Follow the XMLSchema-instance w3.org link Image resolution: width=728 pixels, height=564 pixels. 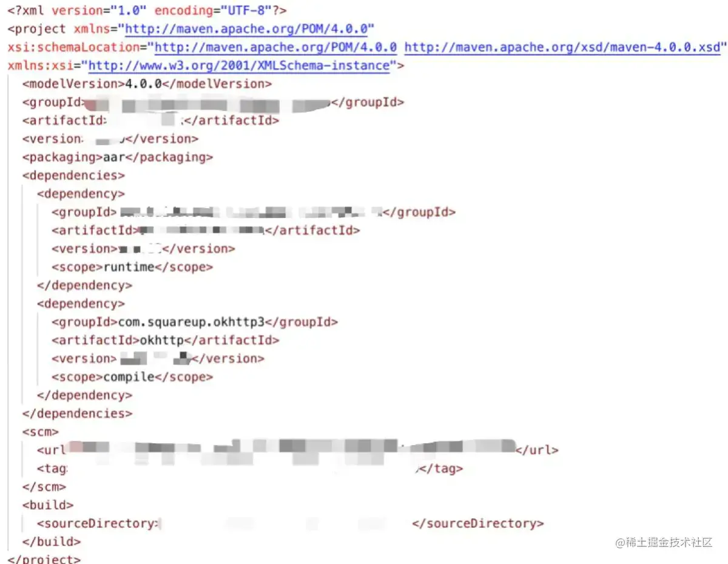[238, 65]
